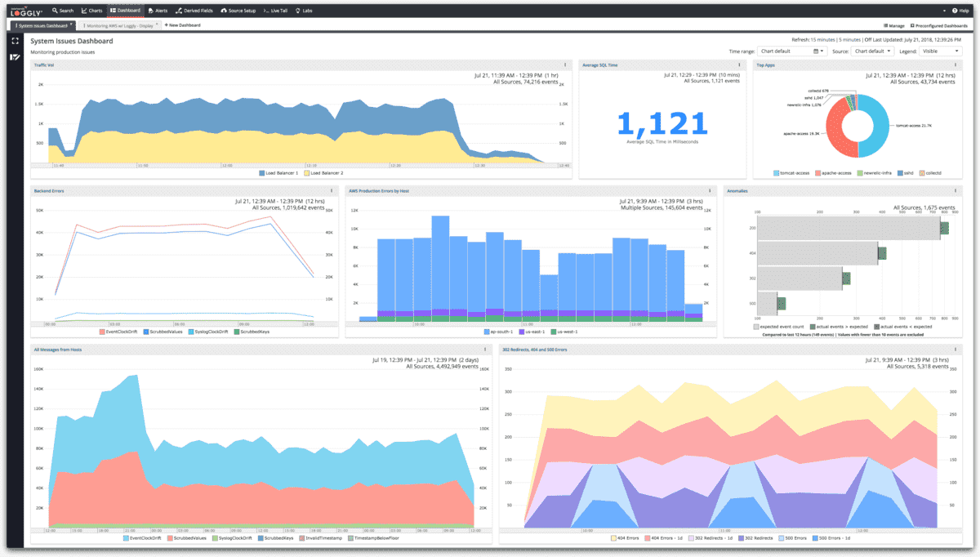The image size is (980, 557).
Task: Click the tomcat-access legend color swatch
Action: coord(777,173)
